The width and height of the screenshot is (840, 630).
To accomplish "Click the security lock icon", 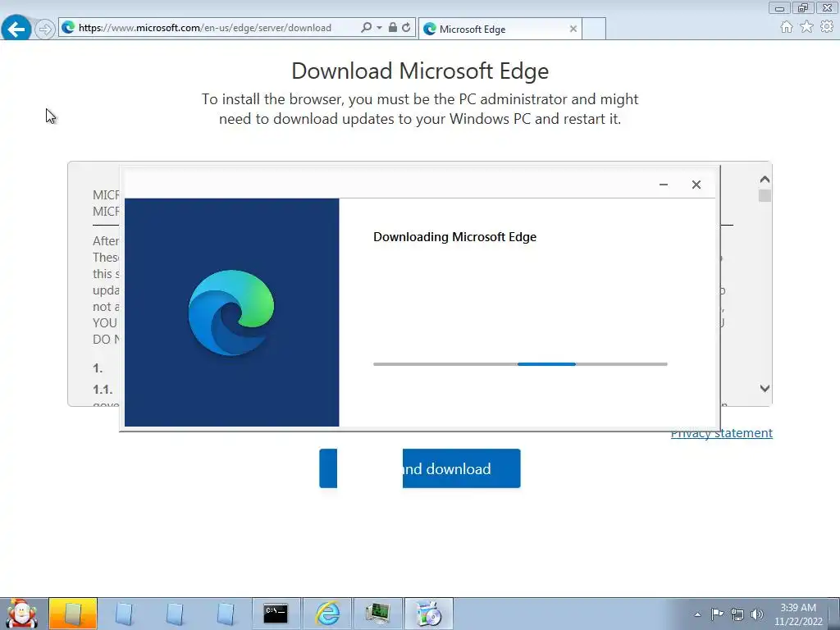I will pos(393,27).
